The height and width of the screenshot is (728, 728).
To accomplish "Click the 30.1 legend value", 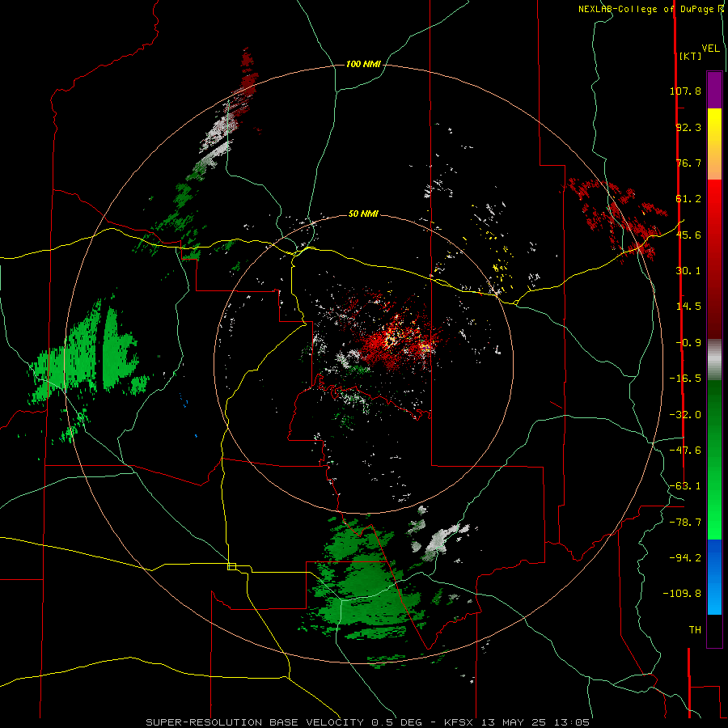I will [x=688, y=271].
